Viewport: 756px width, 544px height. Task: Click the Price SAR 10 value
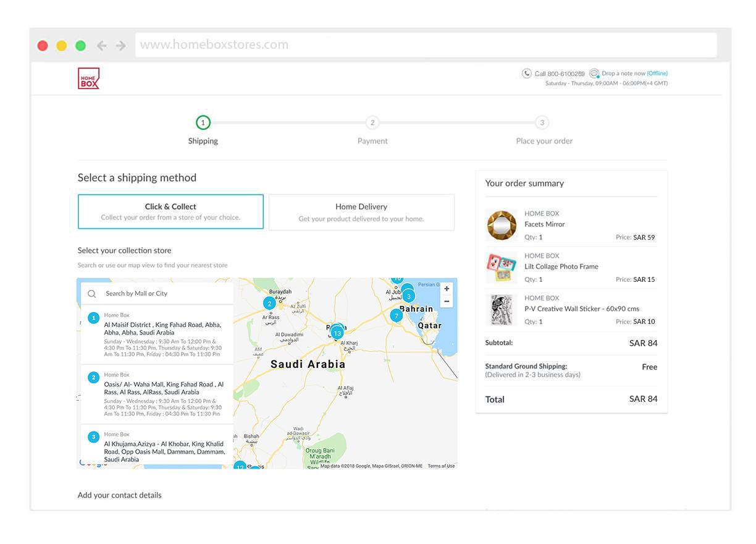point(644,321)
